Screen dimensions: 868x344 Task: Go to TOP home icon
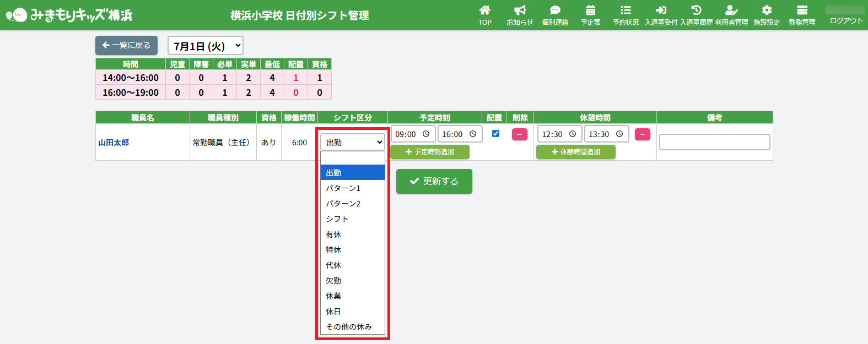(x=484, y=10)
